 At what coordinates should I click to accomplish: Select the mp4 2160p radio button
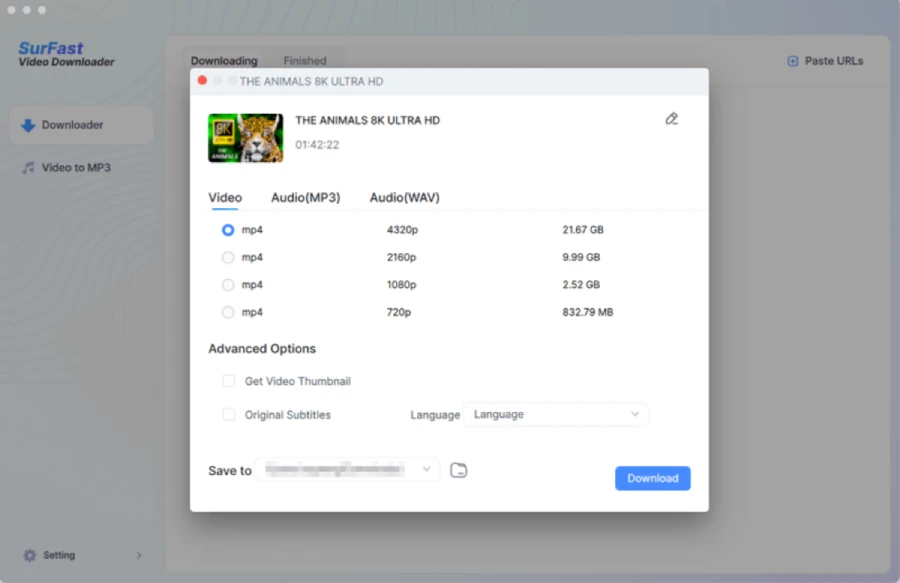click(228, 257)
